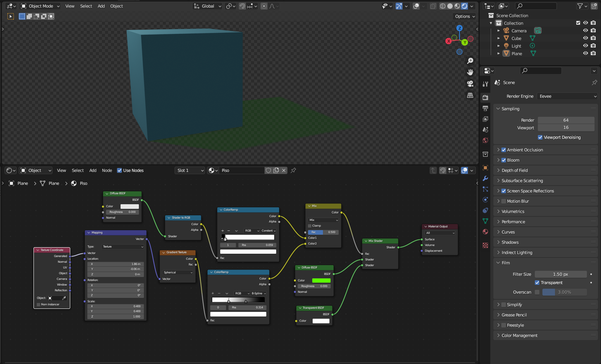Open the node editor Node menu
Screen dimensions: 601x364
tap(107, 170)
